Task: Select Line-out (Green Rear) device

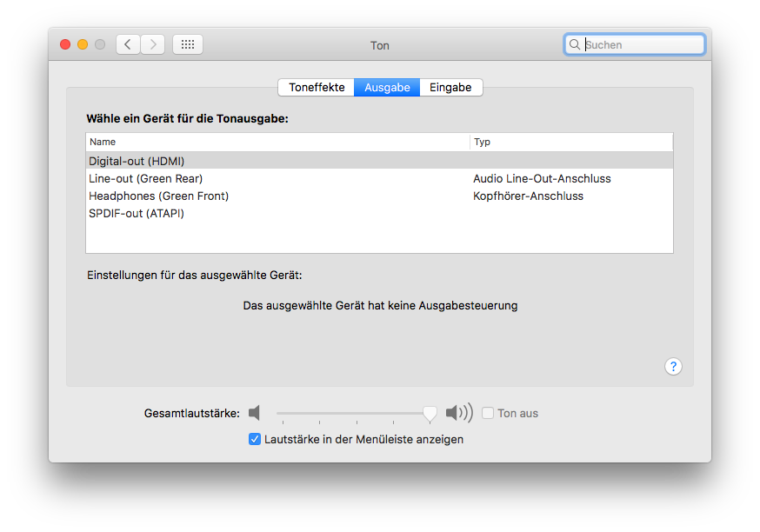Action: 379,178
